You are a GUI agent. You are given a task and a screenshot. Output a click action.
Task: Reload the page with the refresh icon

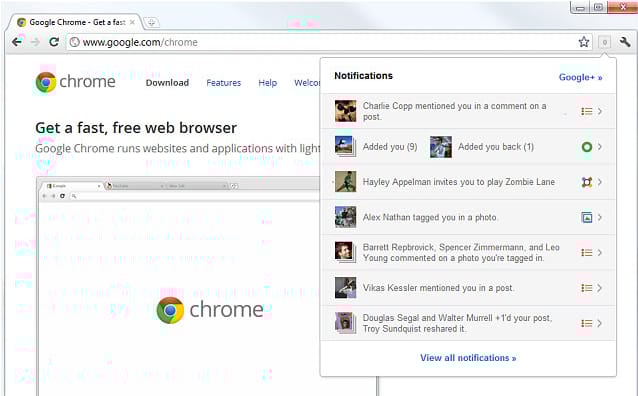pyautogui.click(x=54, y=42)
